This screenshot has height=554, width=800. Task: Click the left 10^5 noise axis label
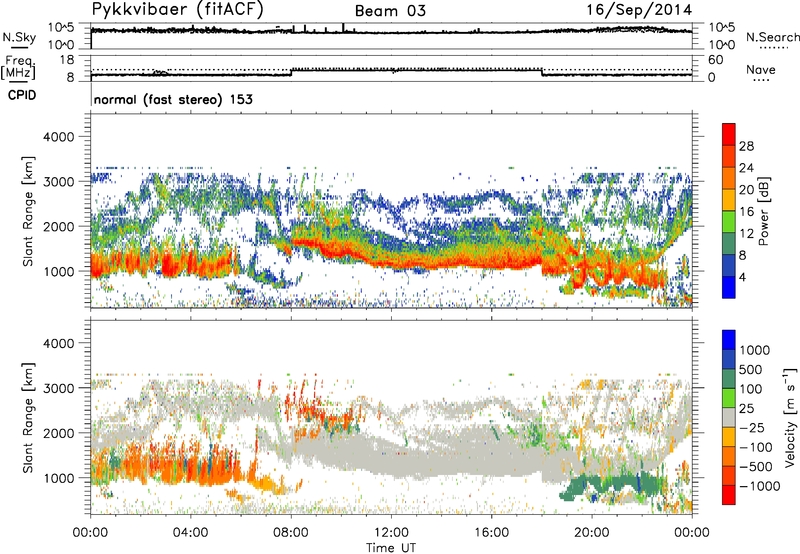(61, 27)
